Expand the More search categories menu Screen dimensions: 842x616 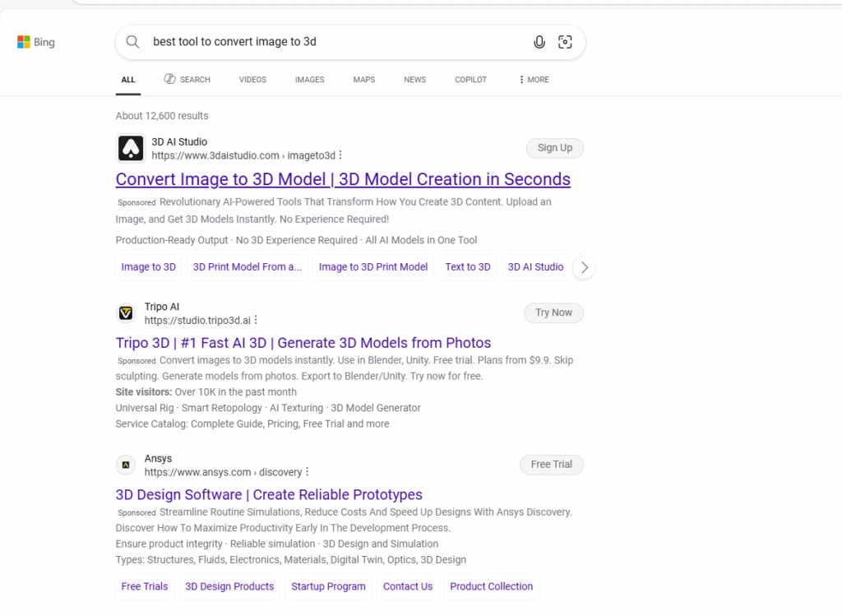coord(534,80)
